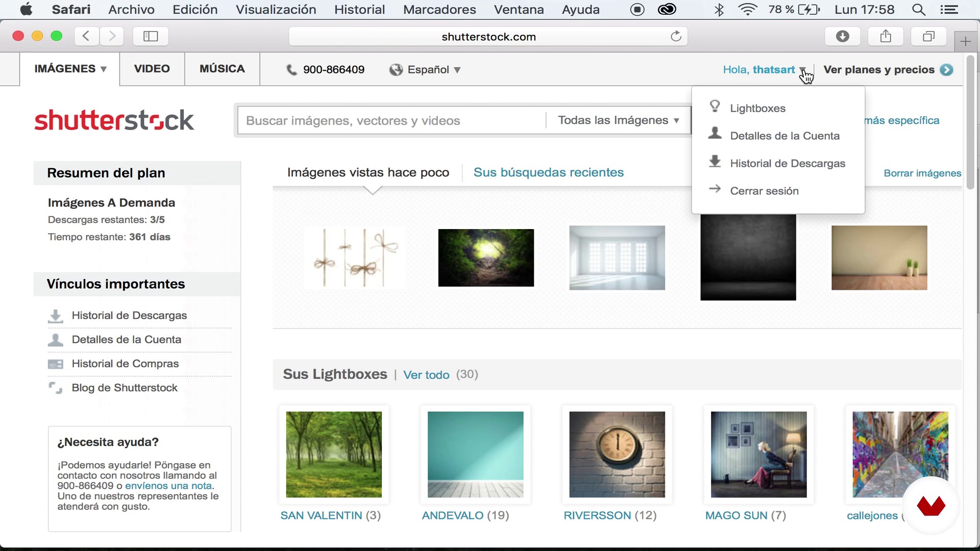The height and width of the screenshot is (551, 980).
Task: Click the shutterstock.com address bar
Action: tap(488, 37)
